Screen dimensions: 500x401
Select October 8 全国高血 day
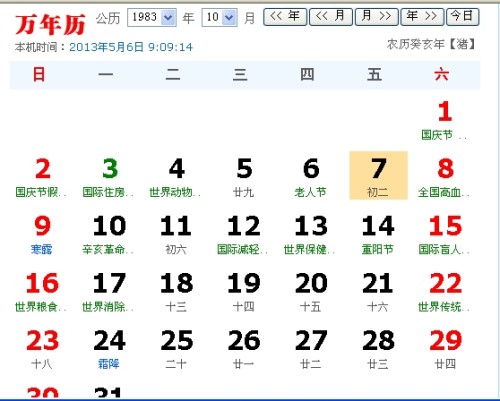445,178
